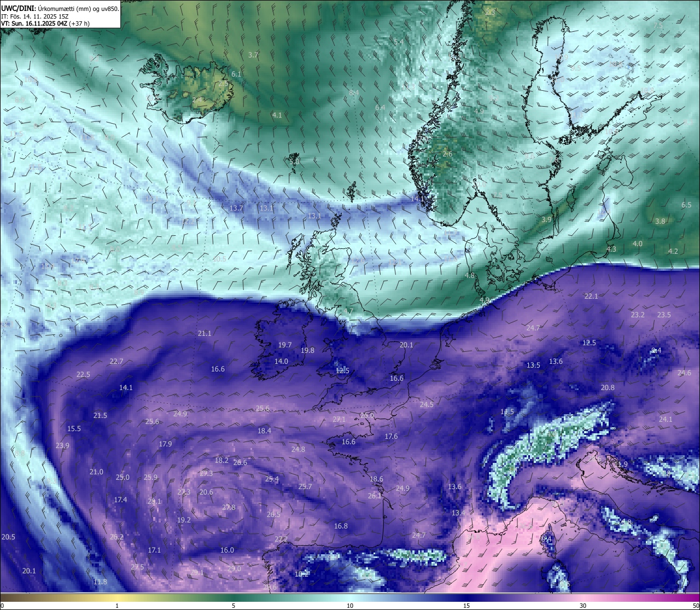Viewport: 700px width, 610px height.
Task: Click the 18.6 value on France's west coast
Action: coord(376,479)
